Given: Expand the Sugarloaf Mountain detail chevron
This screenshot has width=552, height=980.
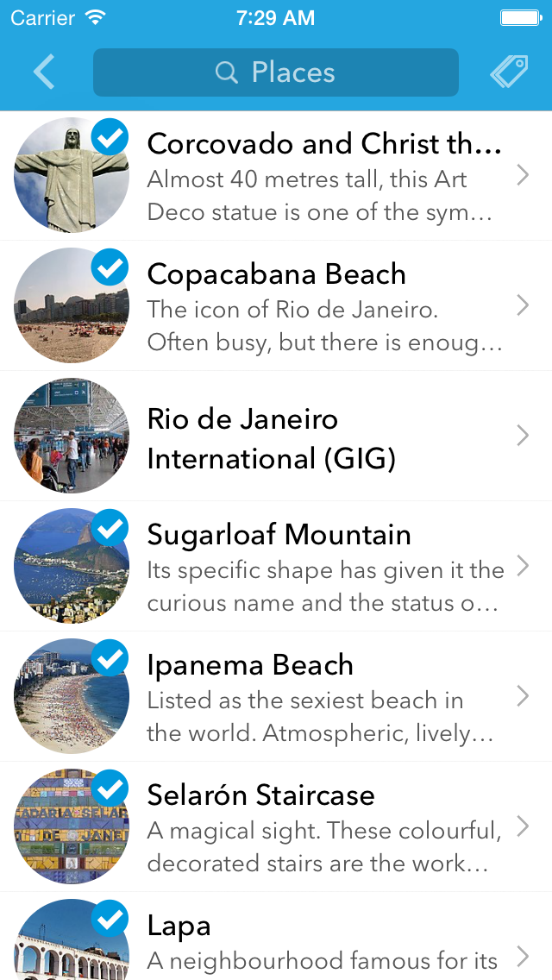Looking at the screenshot, I should [x=523, y=566].
